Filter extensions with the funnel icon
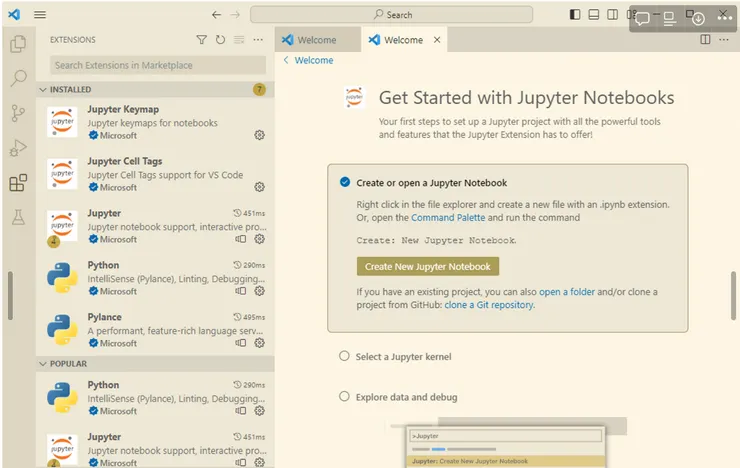Image resolution: width=740 pixels, height=468 pixels. pyautogui.click(x=202, y=40)
